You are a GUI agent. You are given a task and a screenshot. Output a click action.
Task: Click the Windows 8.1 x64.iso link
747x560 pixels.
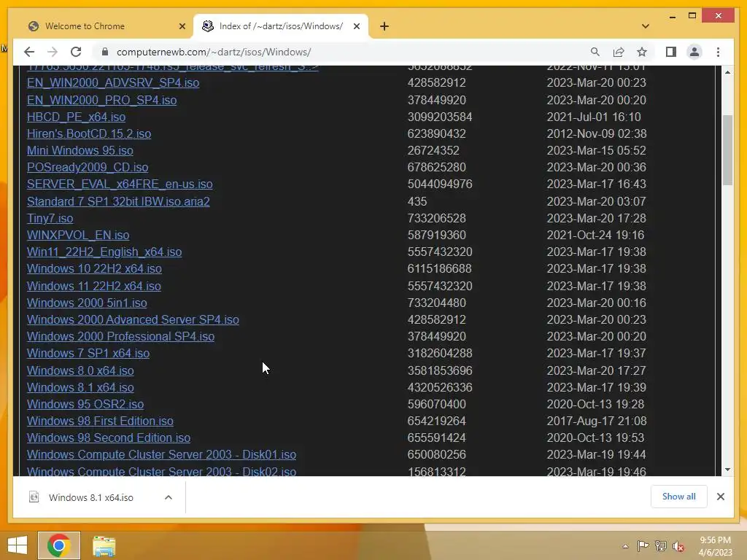click(80, 387)
